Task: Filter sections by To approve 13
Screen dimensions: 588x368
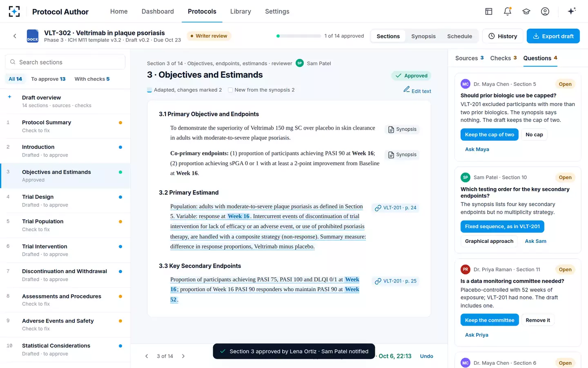Action: [48, 79]
